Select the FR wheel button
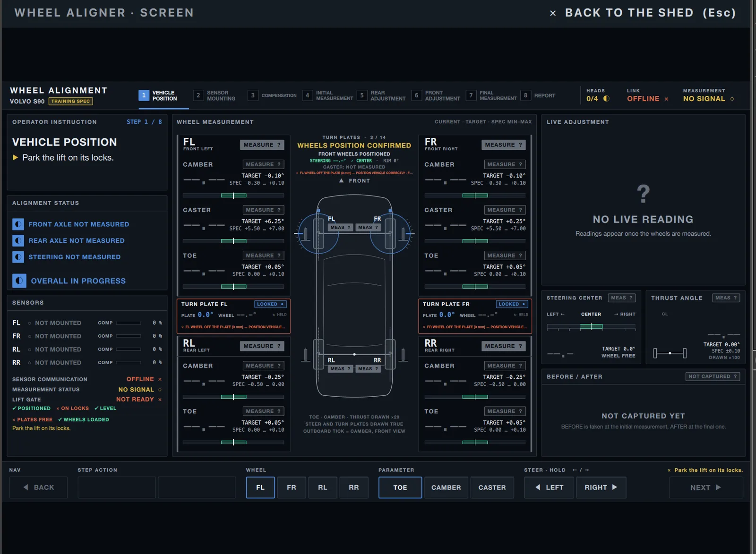 (x=292, y=487)
